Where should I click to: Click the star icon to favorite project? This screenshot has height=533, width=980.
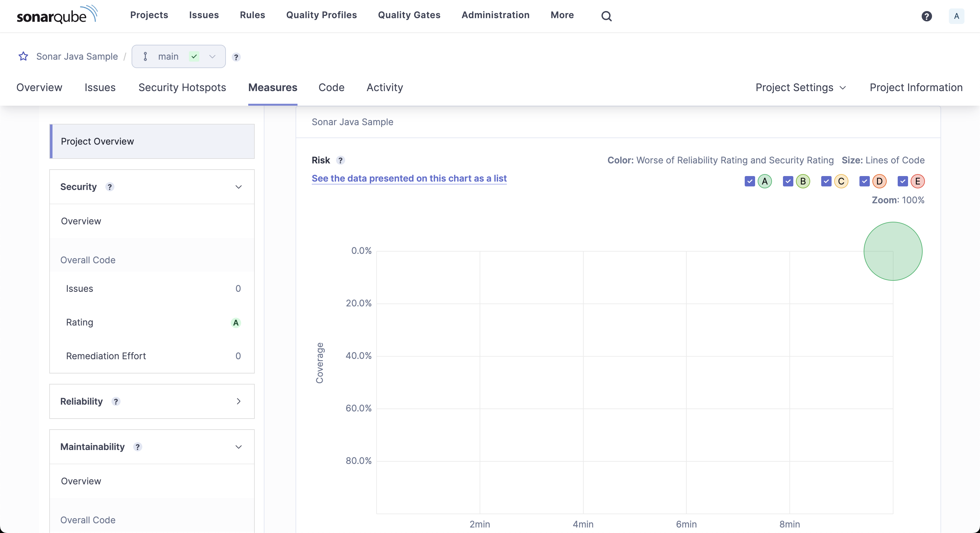24,56
